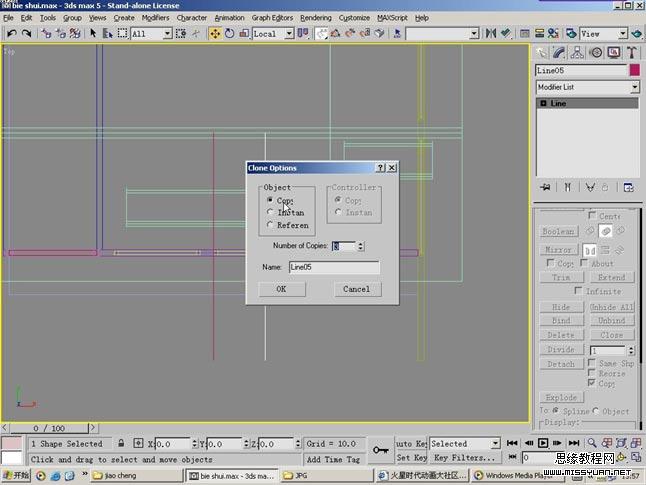Select the Object Reference radio button
The image size is (646, 485).
coord(270,225)
